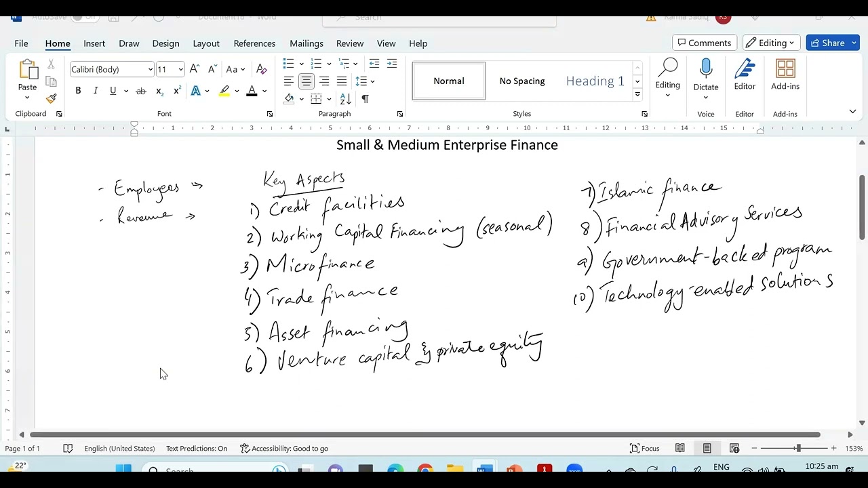The height and width of the screenshot is (488, 868).
Task: Expand the Styles gallery more arrow
Action: [637, 95]
